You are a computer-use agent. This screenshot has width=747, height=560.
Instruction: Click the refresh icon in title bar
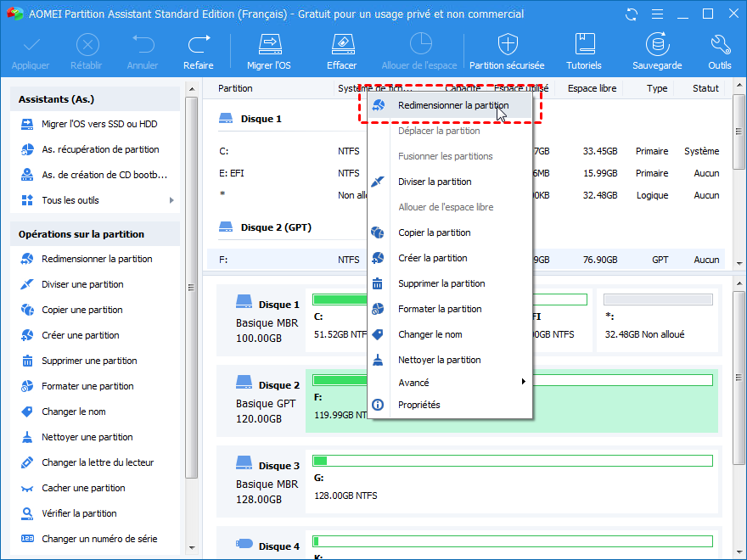click(631, 14)
